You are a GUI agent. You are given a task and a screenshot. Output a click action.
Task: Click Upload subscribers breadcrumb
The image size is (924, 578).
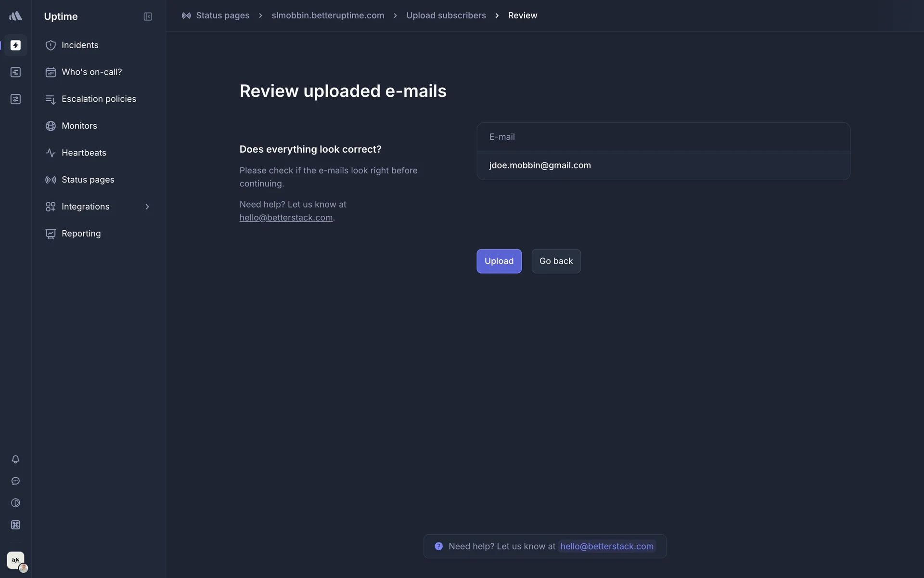(x=446, y=15)
